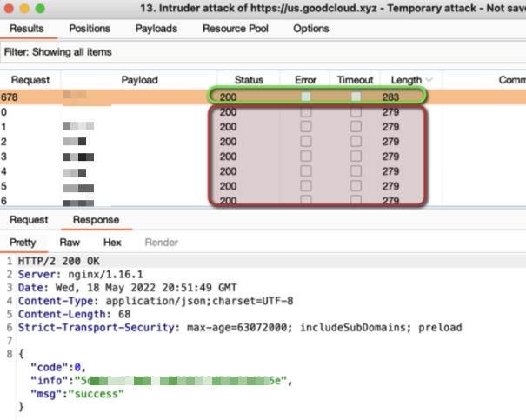Click the Timeout checkbox in row 1
526x420 pixels.
click(x=356, y=126)
